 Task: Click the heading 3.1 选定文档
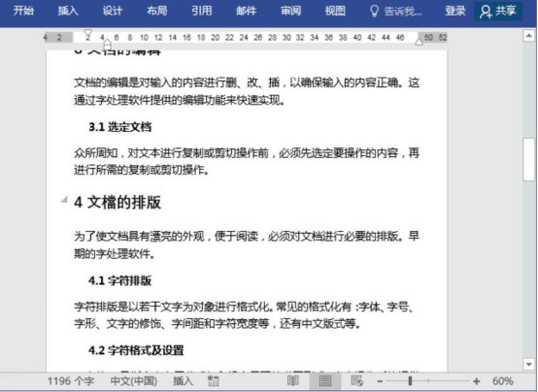pos(119,127)
